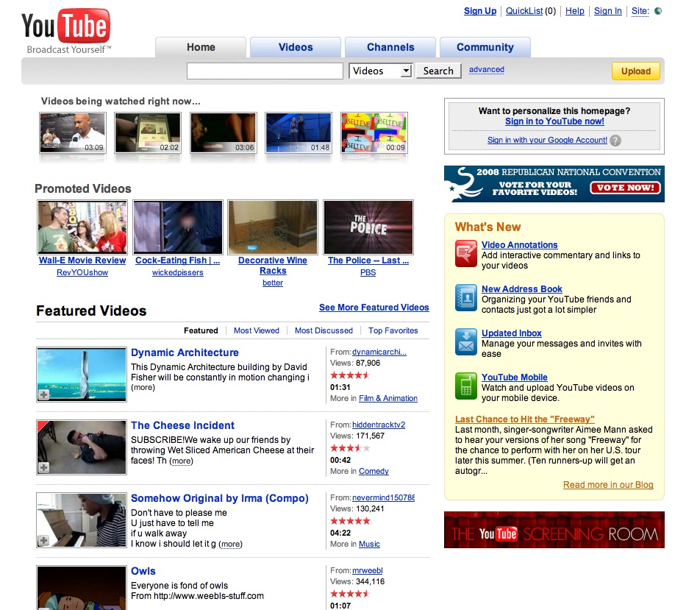The image size is (700, 610).
Task: Select the Most Discussed filter
Action: [324, 330]
